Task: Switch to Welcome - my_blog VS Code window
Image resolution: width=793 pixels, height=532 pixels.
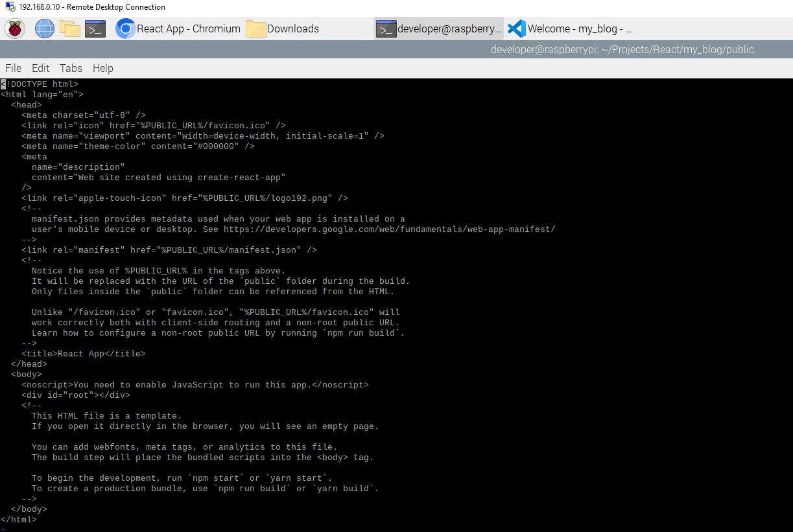Action: (x=569, y=29)
